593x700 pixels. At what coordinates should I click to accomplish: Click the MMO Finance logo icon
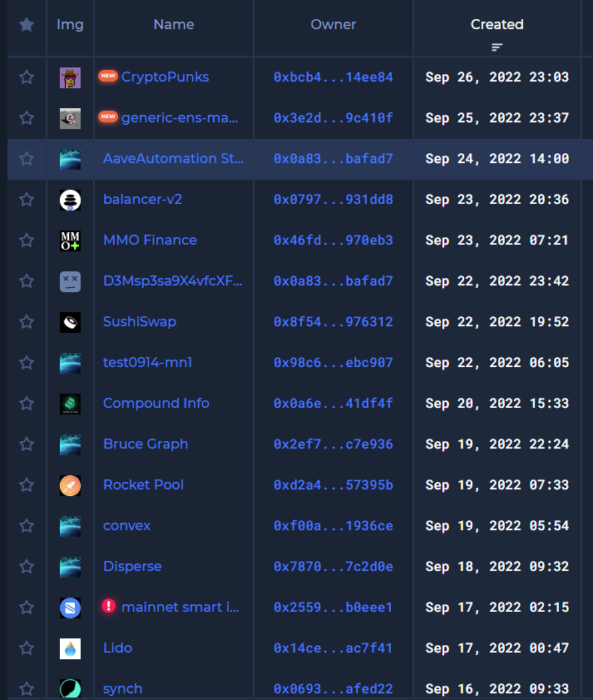[70, 241]
